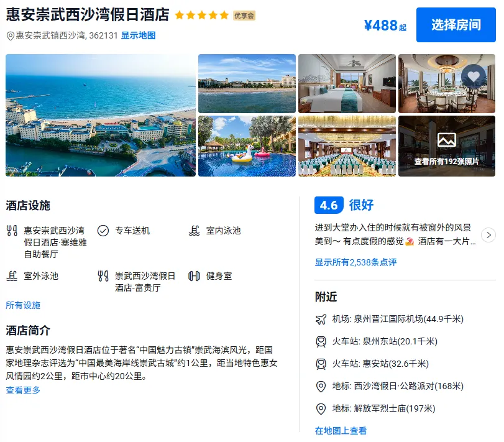Click the airplane airport icon

(x=321, y=319)
